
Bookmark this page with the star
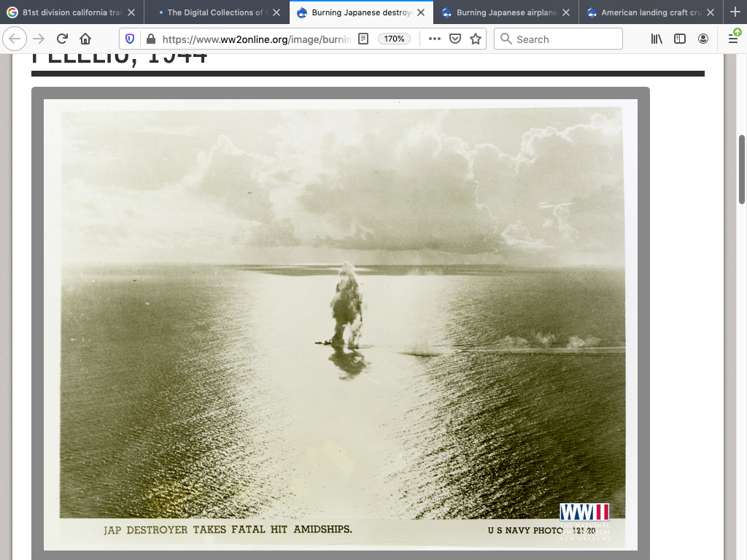point(476,39)
